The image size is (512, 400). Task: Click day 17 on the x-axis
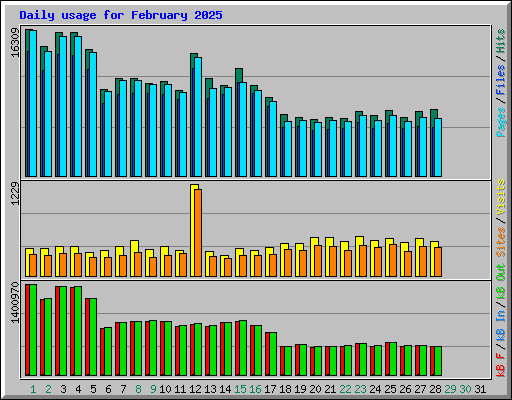point(270,389)
